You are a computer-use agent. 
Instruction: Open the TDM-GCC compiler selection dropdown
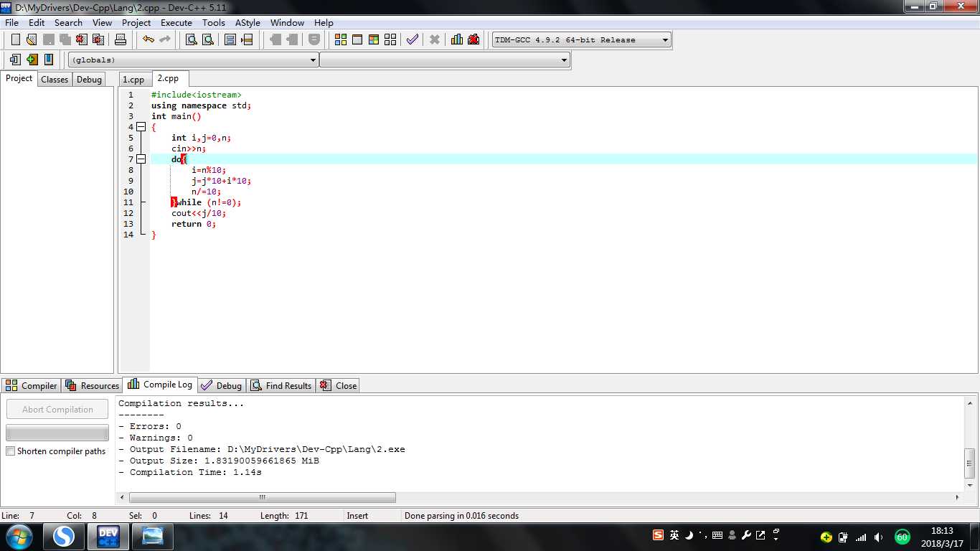pyautogui.click(x=665, y=40)
